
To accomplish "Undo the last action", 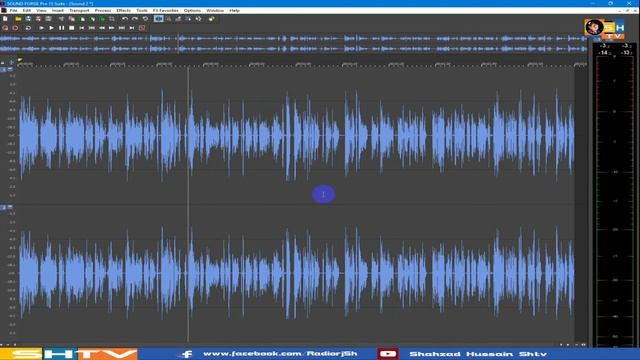I will (124, 19).
